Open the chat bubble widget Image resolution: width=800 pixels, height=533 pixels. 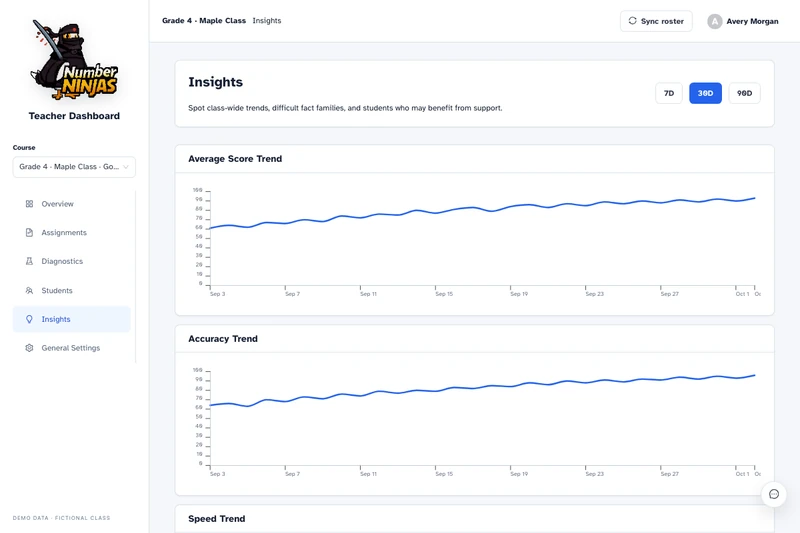click(x=774, y=494)
